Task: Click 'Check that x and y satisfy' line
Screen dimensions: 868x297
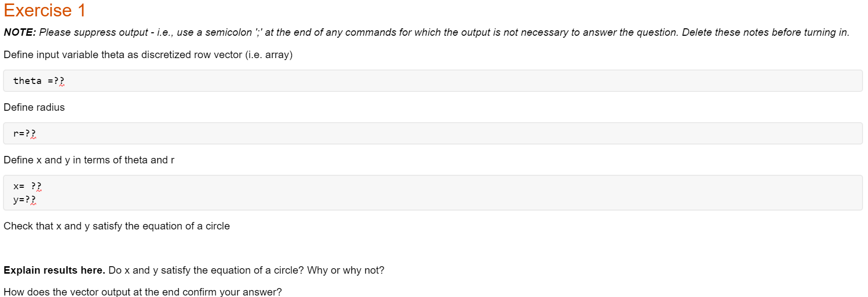Action: click(x=117, y=226)
